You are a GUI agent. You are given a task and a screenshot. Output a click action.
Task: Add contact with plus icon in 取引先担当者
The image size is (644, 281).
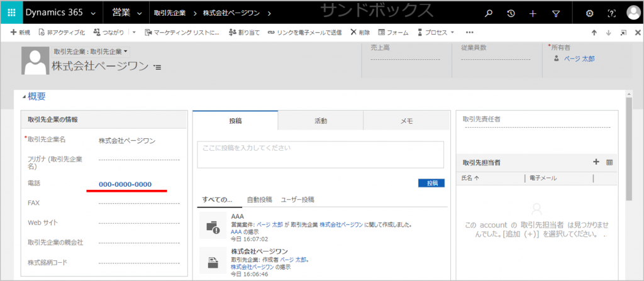(x=596, y=162)
